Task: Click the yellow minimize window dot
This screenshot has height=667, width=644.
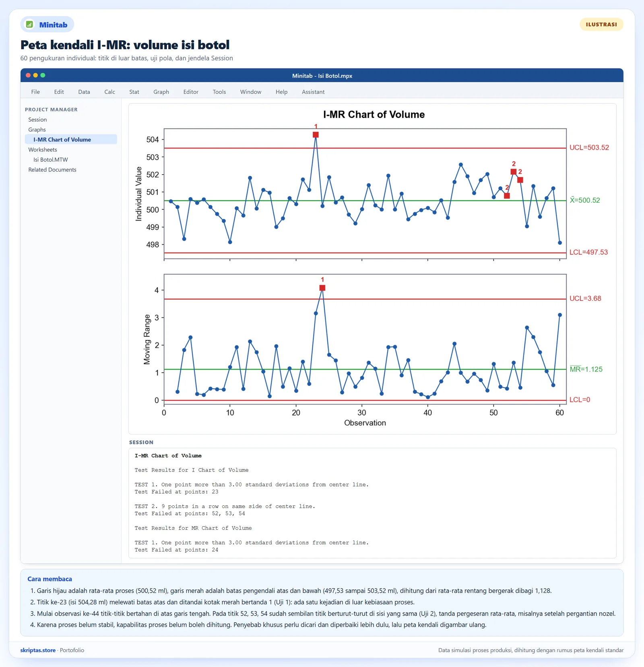Action: 35,75
